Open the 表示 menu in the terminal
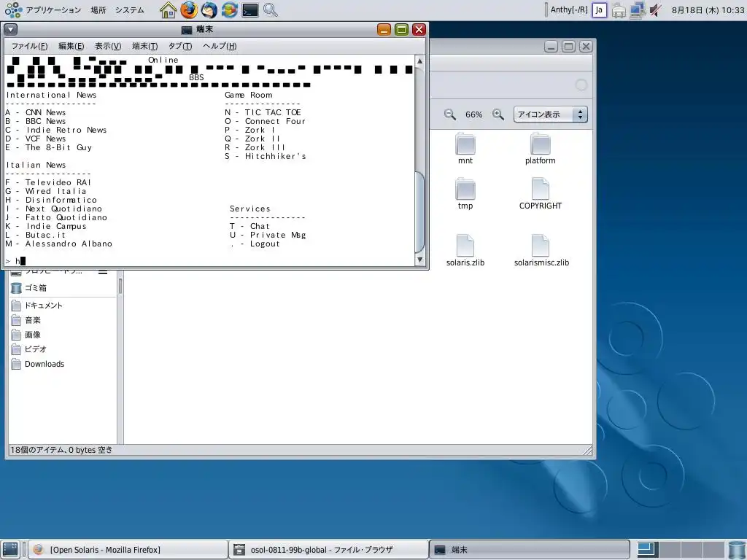This screenshot has height=560, width=747. pos(108,46)
